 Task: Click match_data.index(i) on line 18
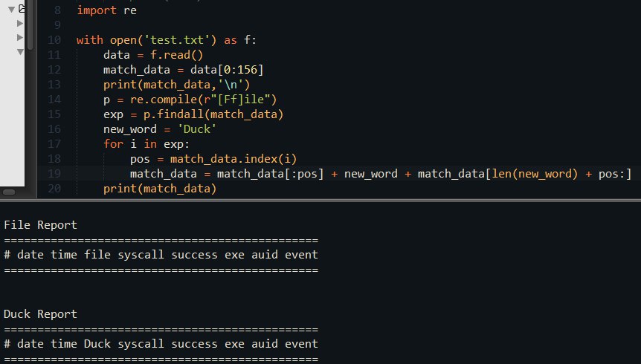[233, 159]
